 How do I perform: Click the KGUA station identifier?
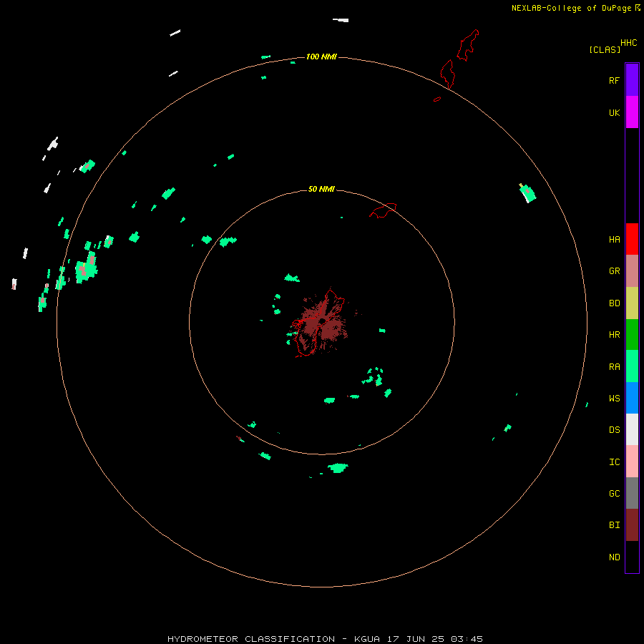tap(367, 639)
